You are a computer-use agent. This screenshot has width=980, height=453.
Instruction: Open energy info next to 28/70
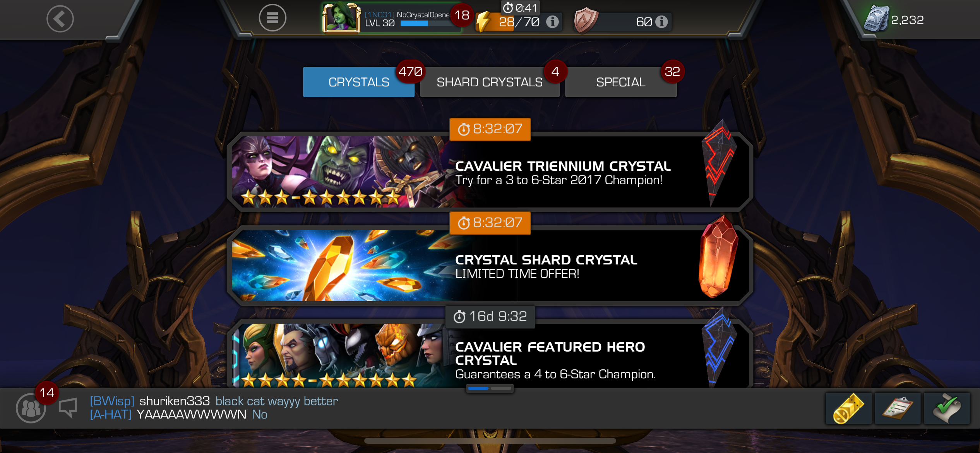552,22
